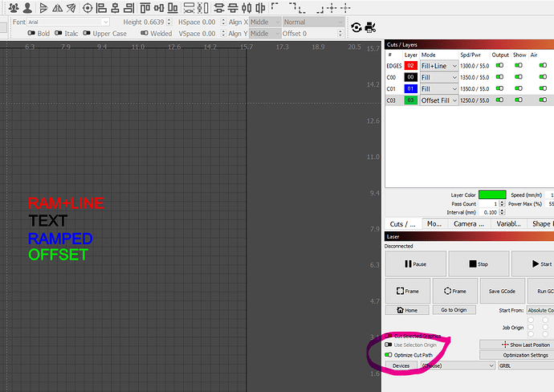Open the Align X dropdown
554x392 pixels.
(x=265, y=22)
